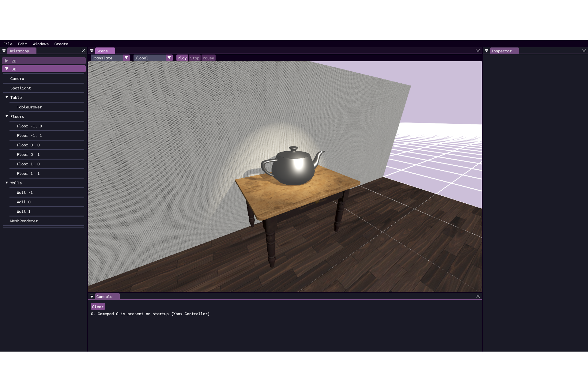This screenshot has height=392, width=588.
Task: Expand the Walls section in hierarchy
Action: click(x=6, y=183)
